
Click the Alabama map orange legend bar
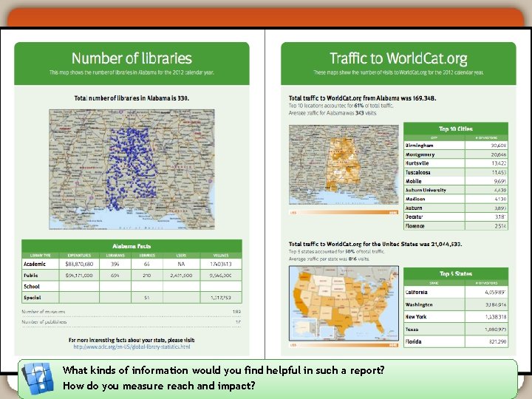[344, 212]
